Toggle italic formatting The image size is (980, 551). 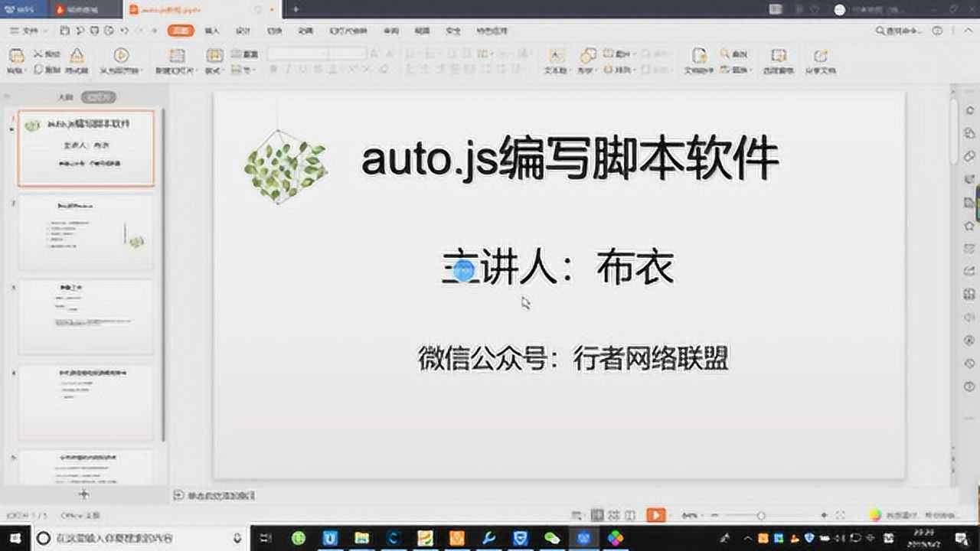pos(289,70)
